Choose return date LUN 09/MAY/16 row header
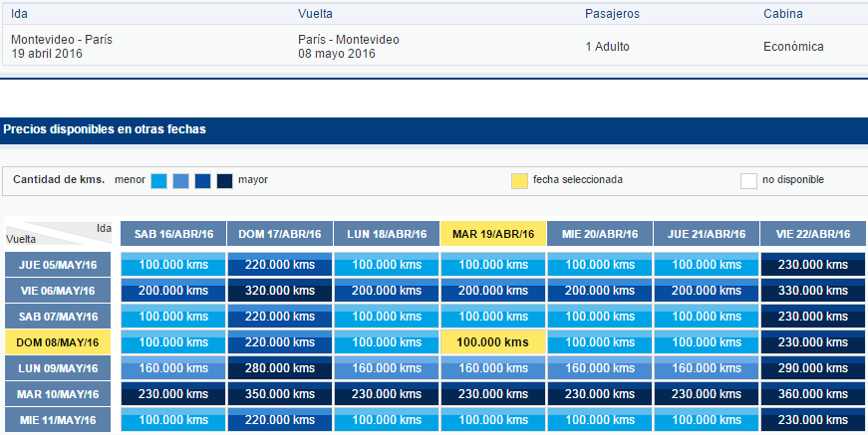Image resolution: width=868 pixels, height=435 pixels. 58,368
